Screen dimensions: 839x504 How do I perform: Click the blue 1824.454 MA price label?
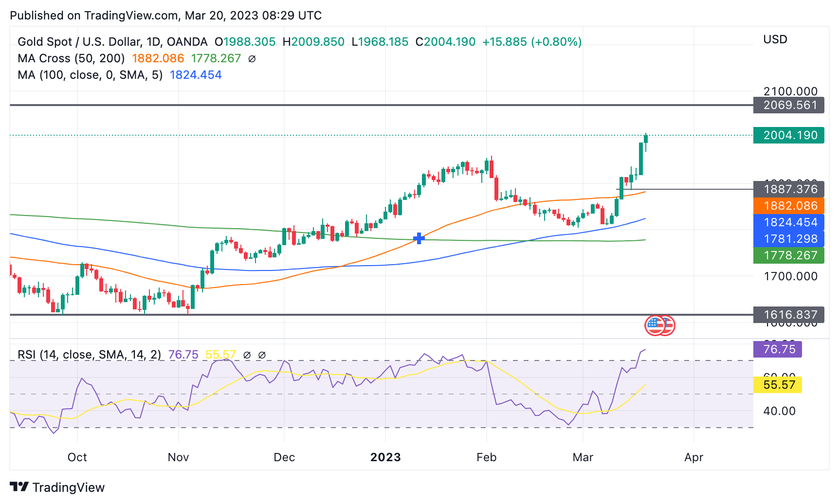pyautogui.click(x=788, y=222)
